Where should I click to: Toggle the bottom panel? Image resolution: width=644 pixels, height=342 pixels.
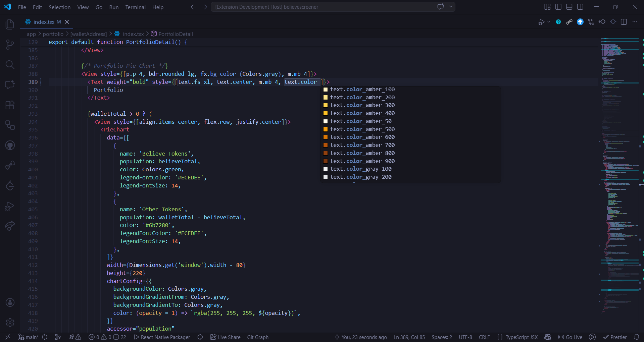click(569, 7)
